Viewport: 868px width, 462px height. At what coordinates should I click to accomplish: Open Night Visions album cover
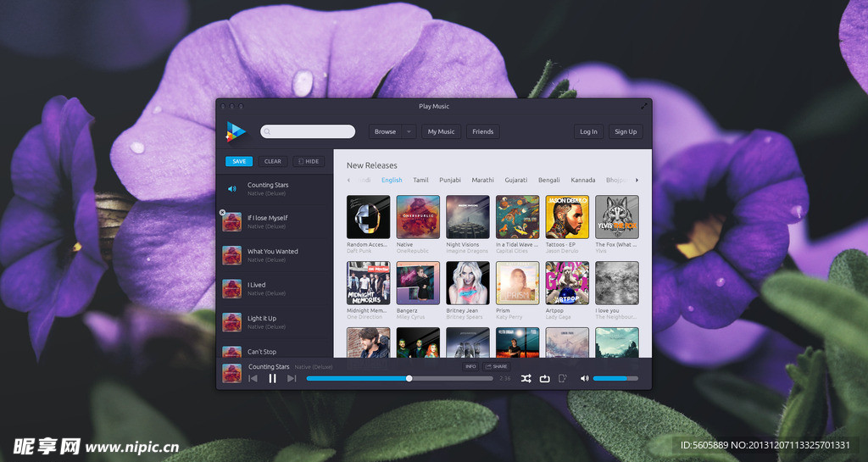click(468, 217)
